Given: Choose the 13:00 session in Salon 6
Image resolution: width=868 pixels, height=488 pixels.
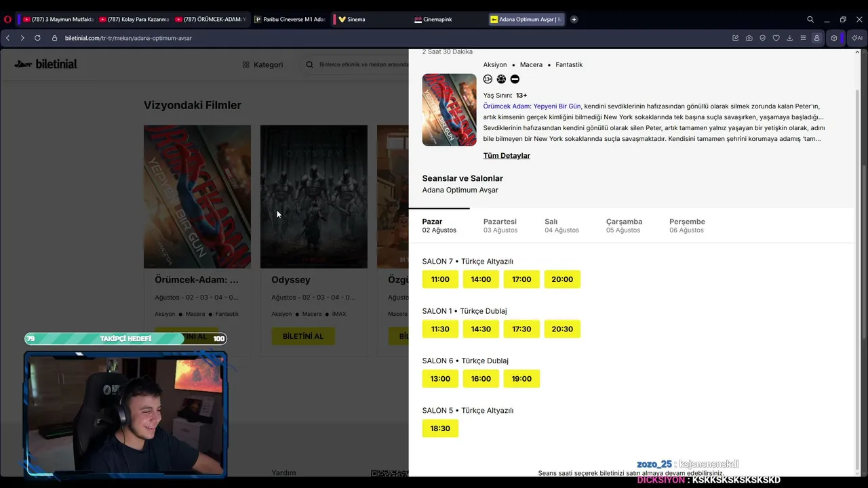Looking at the screenshot, I should click(x=440, y=379).
